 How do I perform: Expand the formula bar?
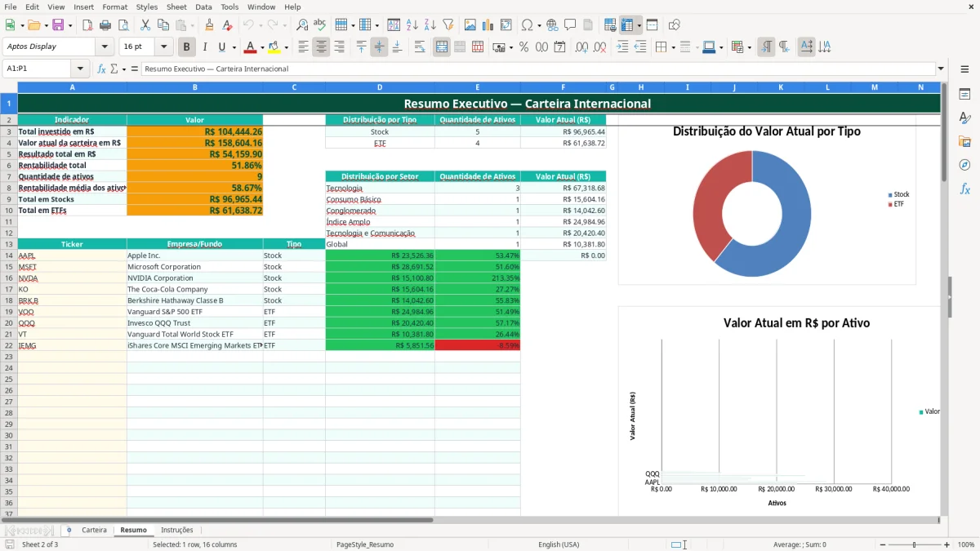(x=941, y=69)
